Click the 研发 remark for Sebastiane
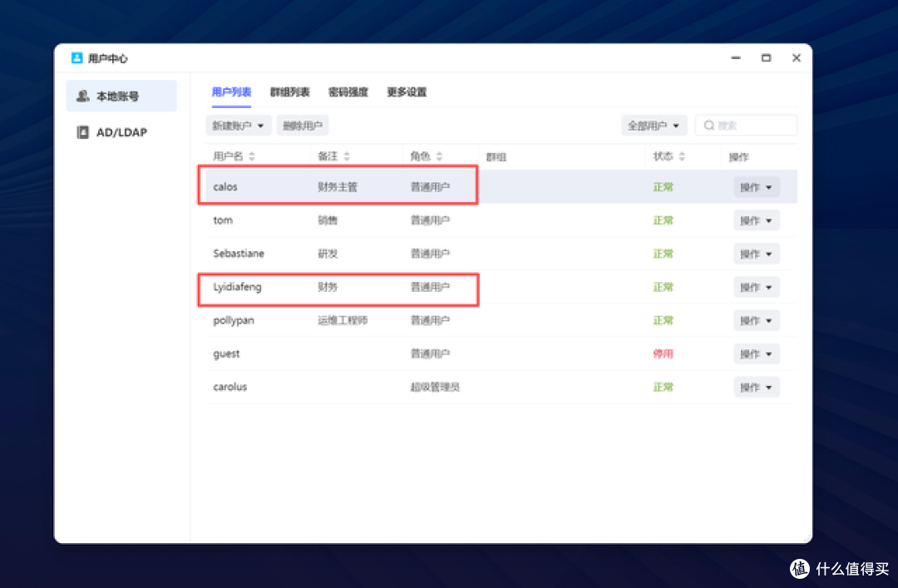 328,254
